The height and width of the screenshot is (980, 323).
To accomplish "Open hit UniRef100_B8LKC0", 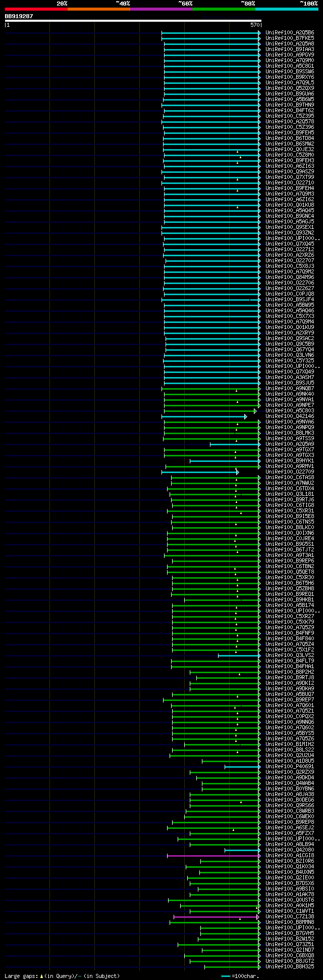I will 290,528.
